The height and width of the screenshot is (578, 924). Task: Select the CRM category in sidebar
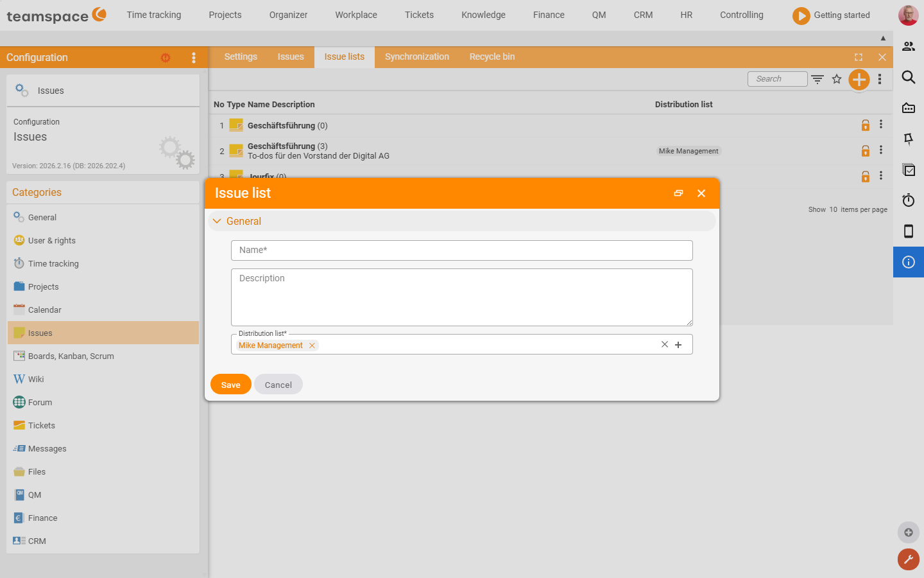(x=103, y=541)
